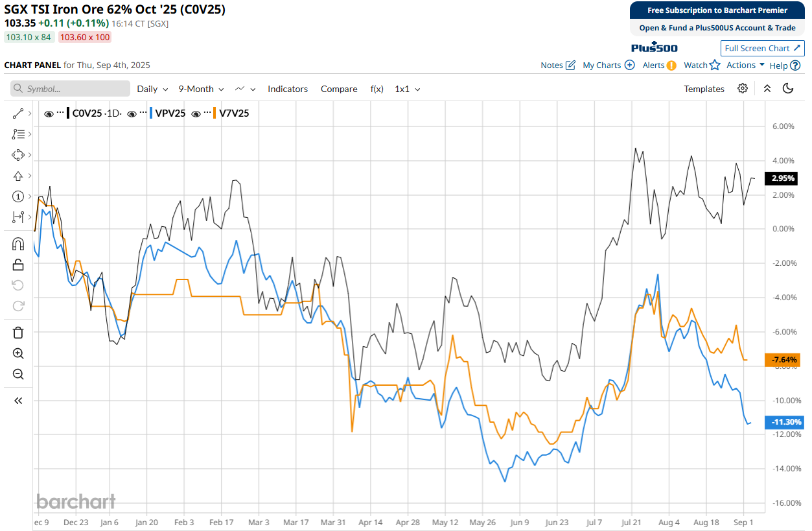812x531 pixels.
Task: Open the Daily frequency dropdown
Action: (x=152, y=89)
